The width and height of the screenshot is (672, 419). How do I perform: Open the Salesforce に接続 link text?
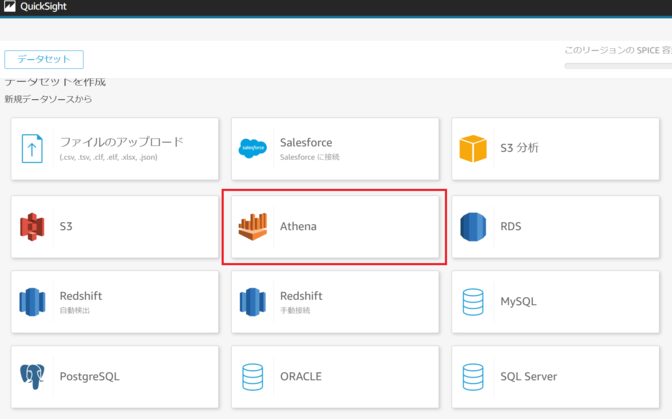(x=310, y=157)
